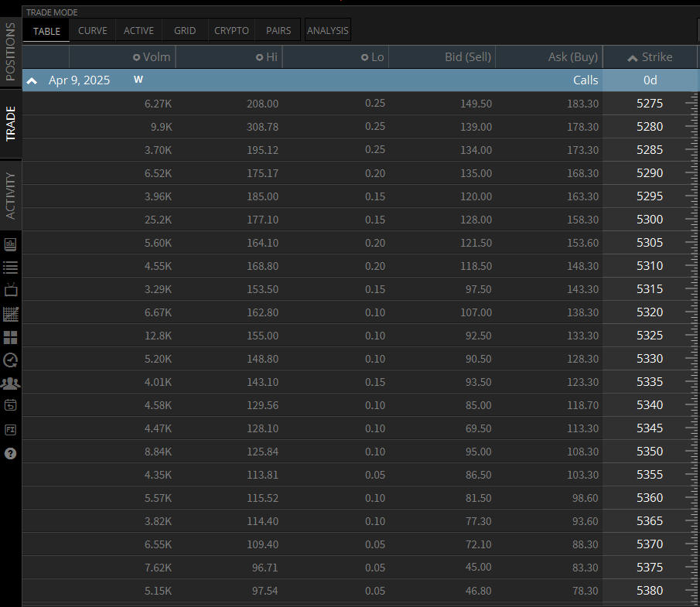Click the help question mark icon
Viewport: 700px width, 607px height.
tap(11, 453)
